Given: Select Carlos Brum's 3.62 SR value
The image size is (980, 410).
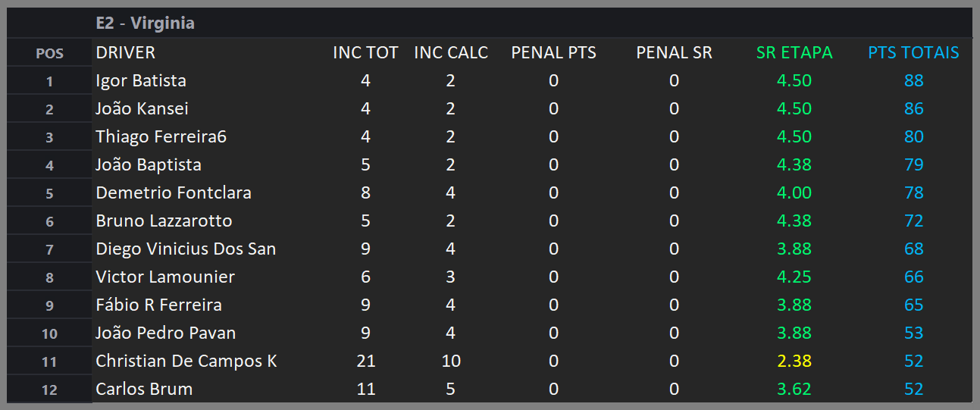Looking at the screenshot, I should pos(794,389).
